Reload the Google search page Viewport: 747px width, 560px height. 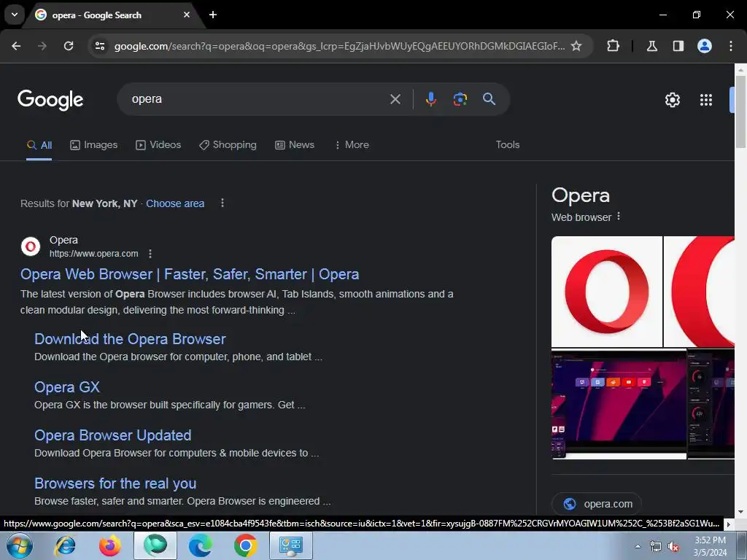(69, 46)
